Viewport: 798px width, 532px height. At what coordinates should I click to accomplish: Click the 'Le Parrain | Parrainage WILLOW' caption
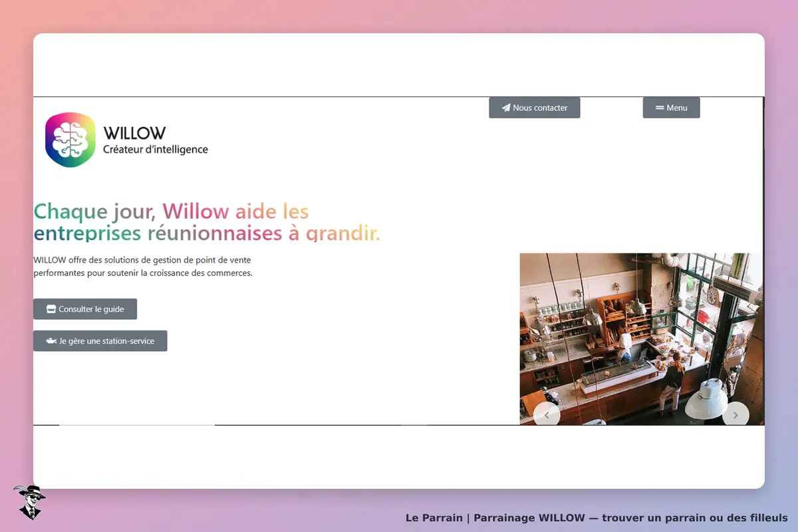pyautogui.click(x=597, y=518)
